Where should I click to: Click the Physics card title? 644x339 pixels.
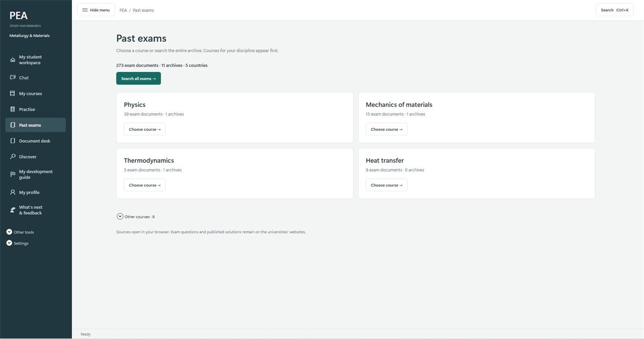tap(135, 105)
